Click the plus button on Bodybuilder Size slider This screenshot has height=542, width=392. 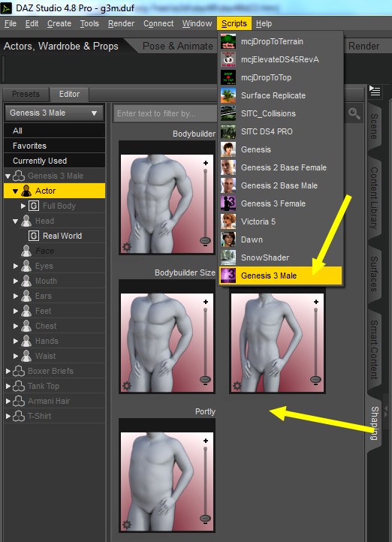coord(206,302)
